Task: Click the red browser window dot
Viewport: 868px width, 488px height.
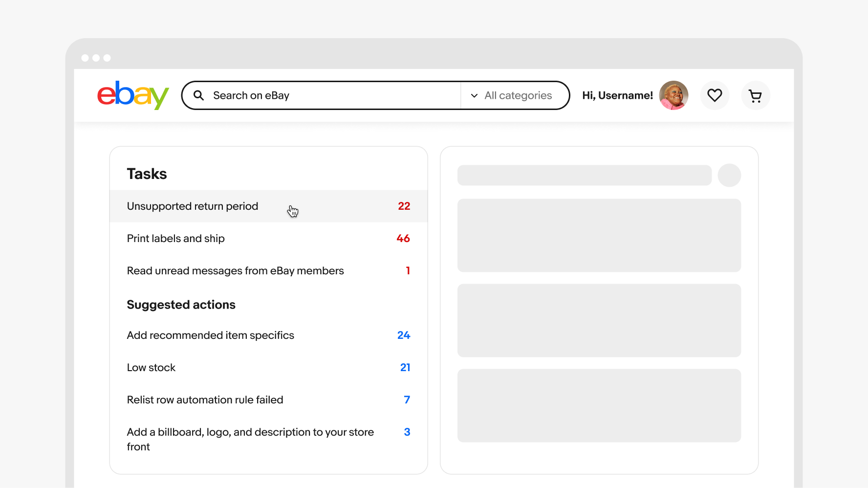Action: [86, 58]
